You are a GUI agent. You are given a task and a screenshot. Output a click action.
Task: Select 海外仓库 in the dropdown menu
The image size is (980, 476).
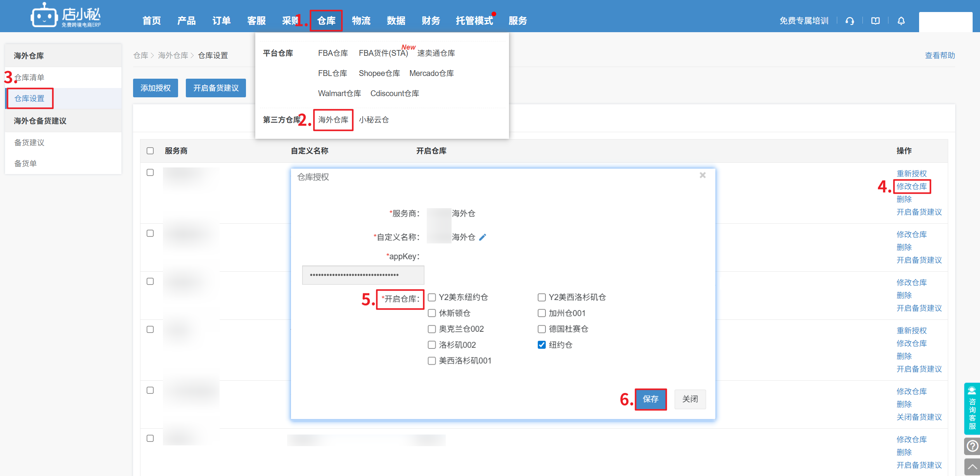(333, 120)
